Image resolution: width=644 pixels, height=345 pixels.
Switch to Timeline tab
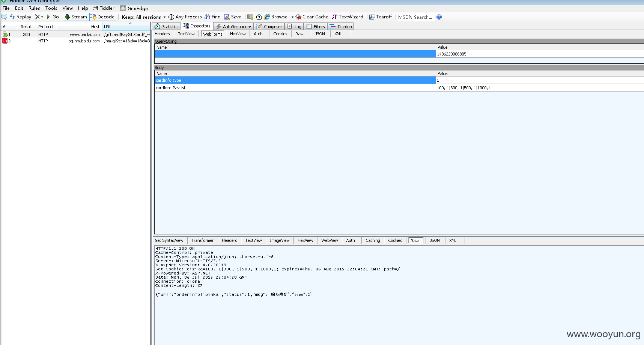click(341, 26)
